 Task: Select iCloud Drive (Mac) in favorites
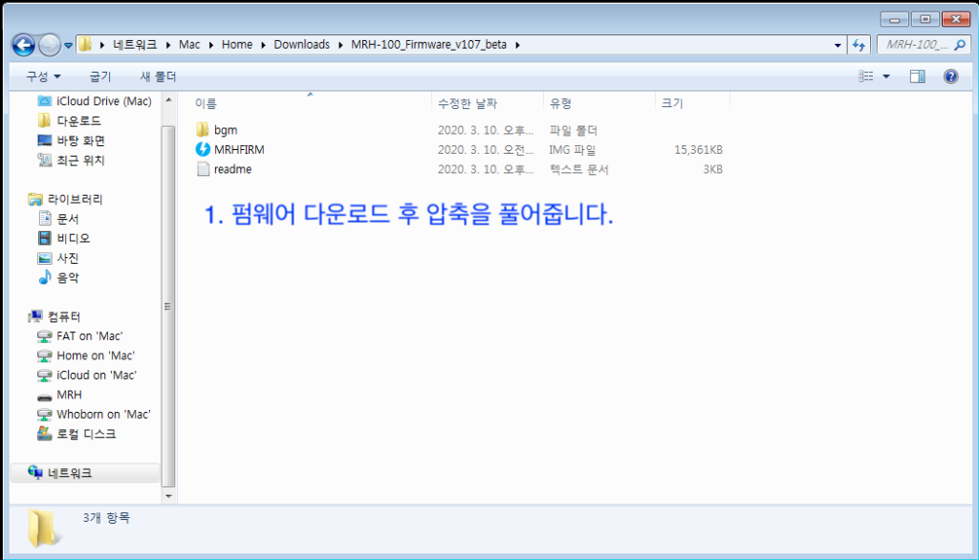103,101
